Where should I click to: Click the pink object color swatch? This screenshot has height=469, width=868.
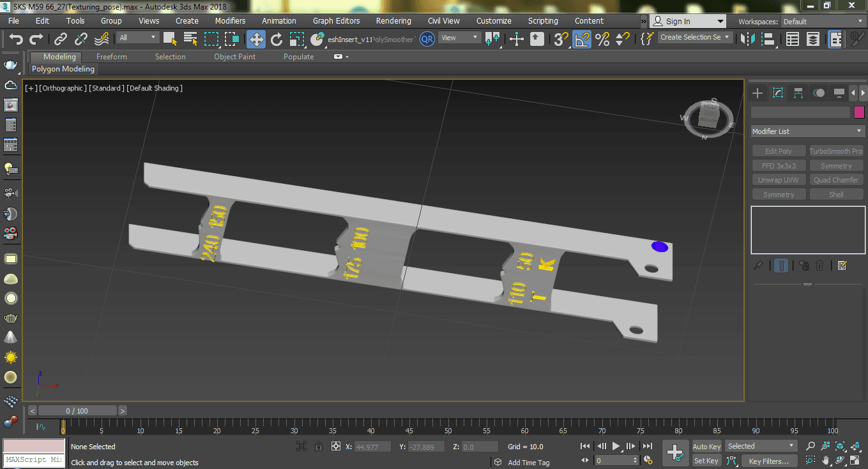point(859,112)
